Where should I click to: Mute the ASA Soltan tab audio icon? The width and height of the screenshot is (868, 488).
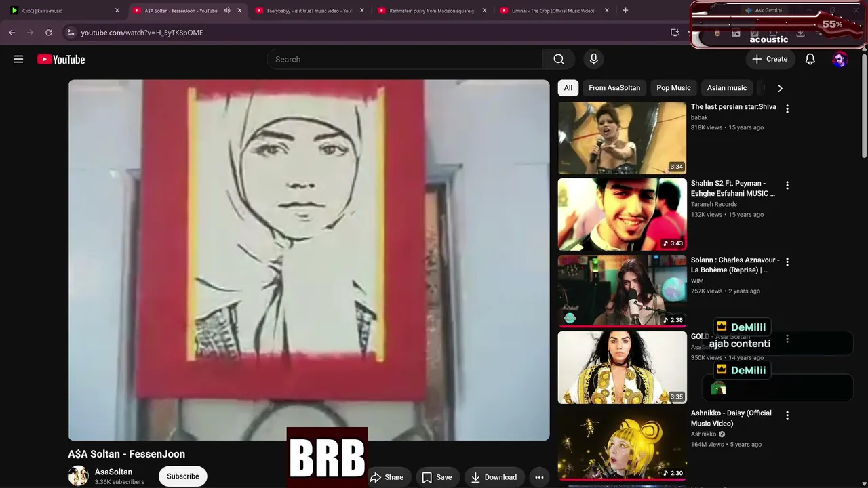coord(227,10)
